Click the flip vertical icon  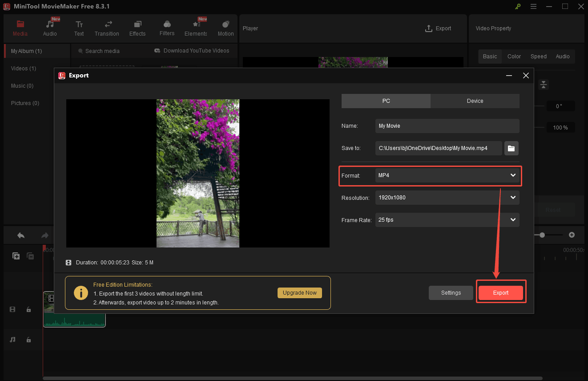pyautogui.click(x=544, y=85)
